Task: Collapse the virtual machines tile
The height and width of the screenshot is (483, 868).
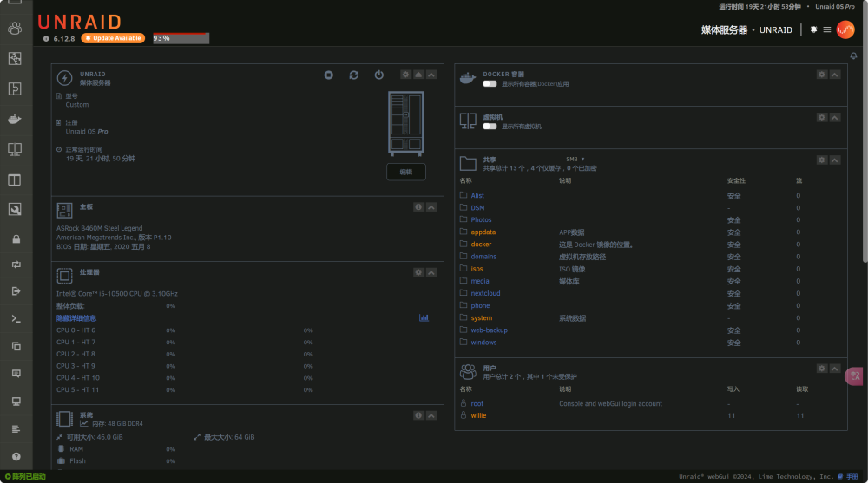Action: tap(835, 117)
